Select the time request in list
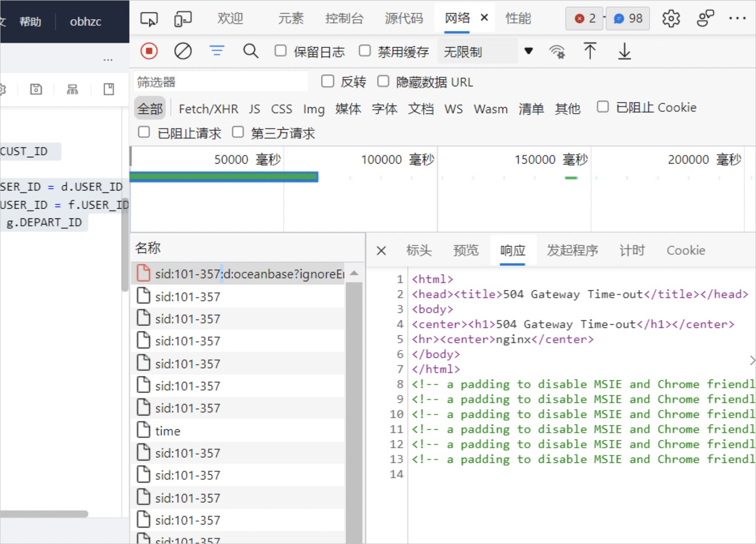 click(167, 431)
